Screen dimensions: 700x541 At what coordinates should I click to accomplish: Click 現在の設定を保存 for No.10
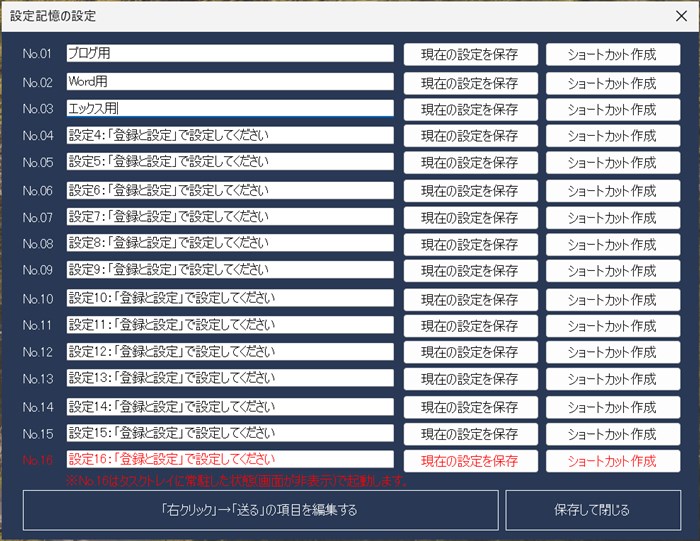point(471,300)
